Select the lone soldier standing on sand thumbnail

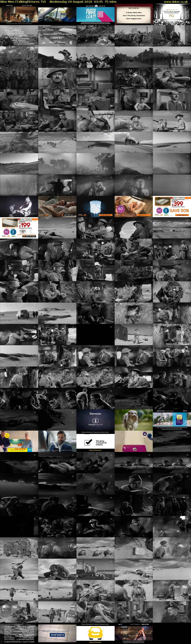(x=134, y=335)
